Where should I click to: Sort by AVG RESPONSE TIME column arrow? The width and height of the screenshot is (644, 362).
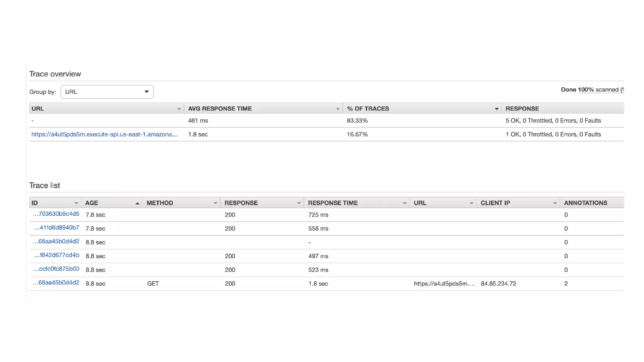click(x=337, y=109)
